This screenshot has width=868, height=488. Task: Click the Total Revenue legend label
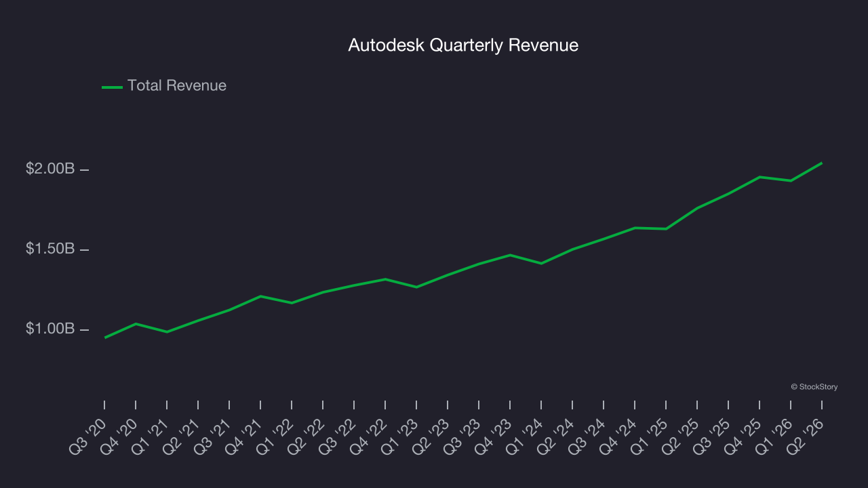[x=177, y=86]
